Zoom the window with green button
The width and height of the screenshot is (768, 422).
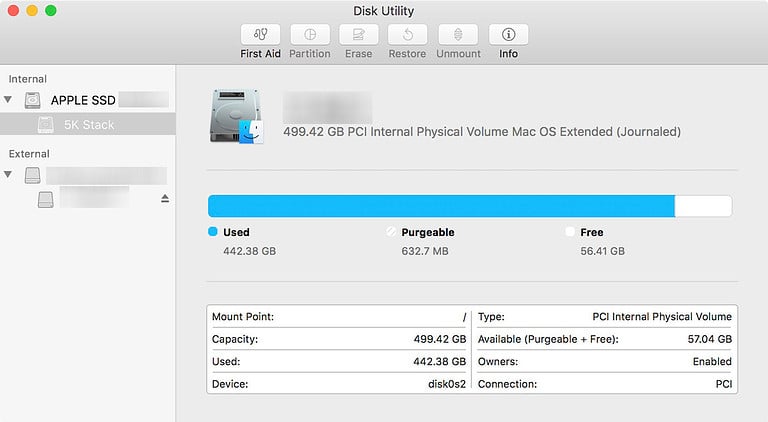(x=50, y=10)
